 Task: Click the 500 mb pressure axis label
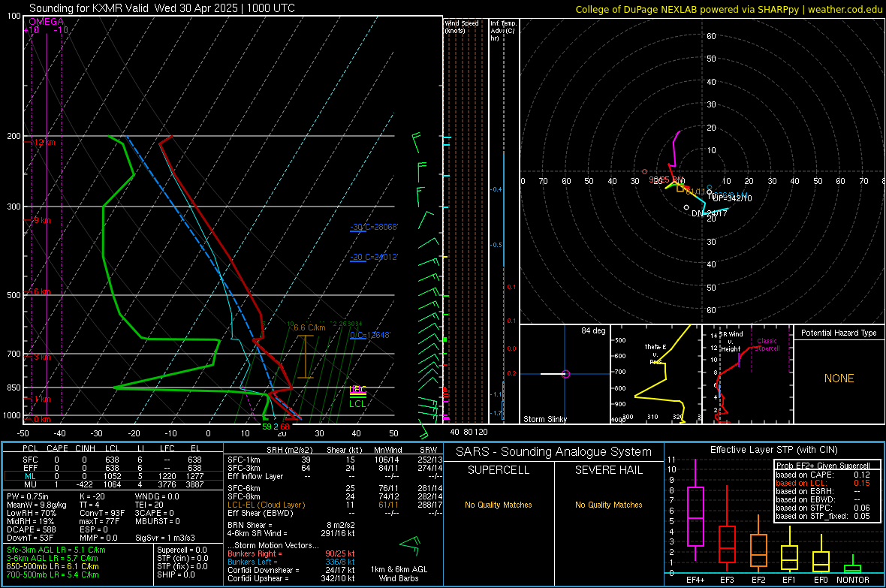pyautogui.click(x=14, y=295)
